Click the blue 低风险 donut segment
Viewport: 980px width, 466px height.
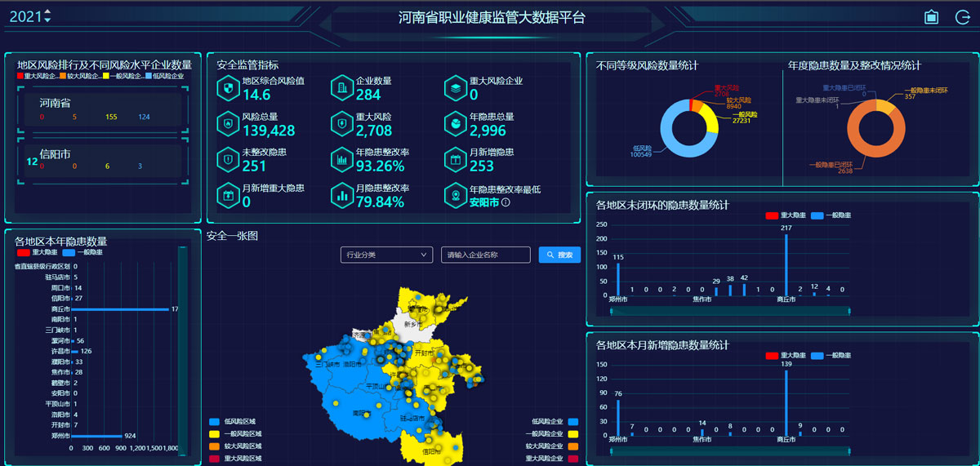(x=668, y=140)
